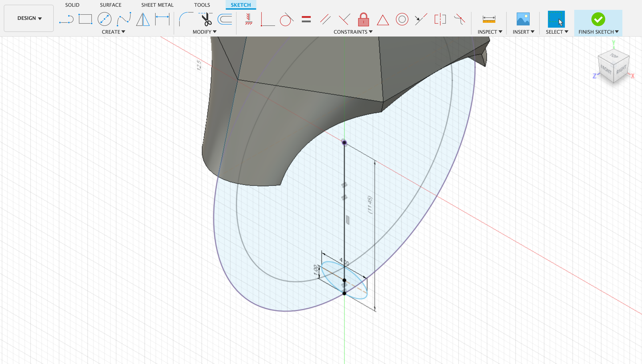This screenshot has height=364, width=642.
Task: Open the CREATE dropdown menu
Action: 113,32
